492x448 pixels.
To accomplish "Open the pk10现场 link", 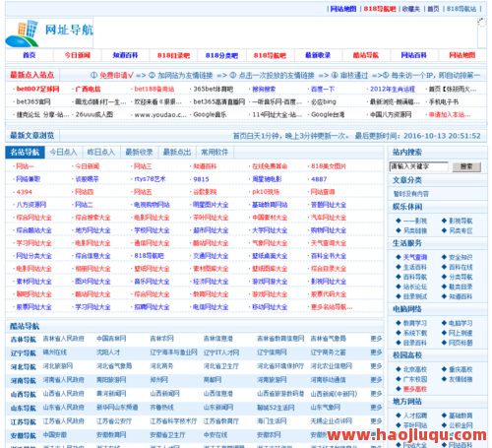I will click(x=266, y=192).
